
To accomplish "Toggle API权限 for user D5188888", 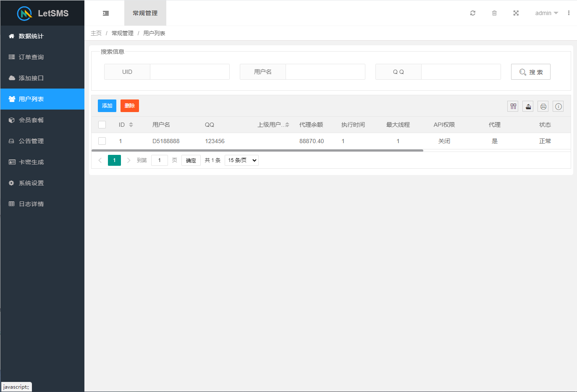I will point(444,141).
